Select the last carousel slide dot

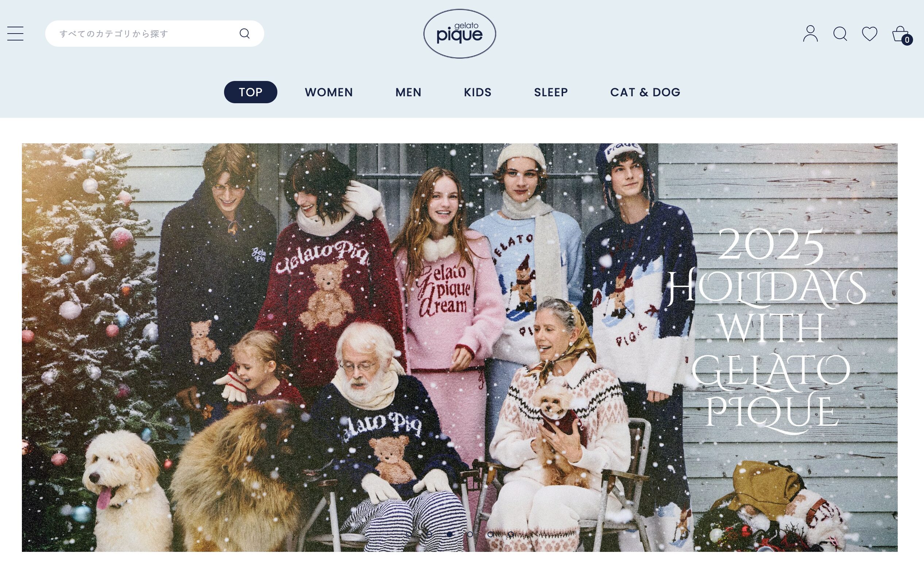click(x=511, y=534)
